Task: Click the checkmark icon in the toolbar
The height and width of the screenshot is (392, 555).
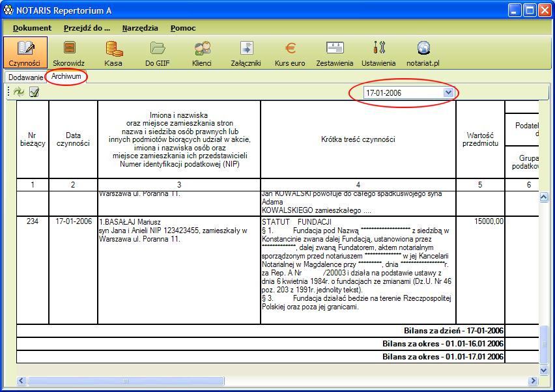Action: [x=34, y=92]
